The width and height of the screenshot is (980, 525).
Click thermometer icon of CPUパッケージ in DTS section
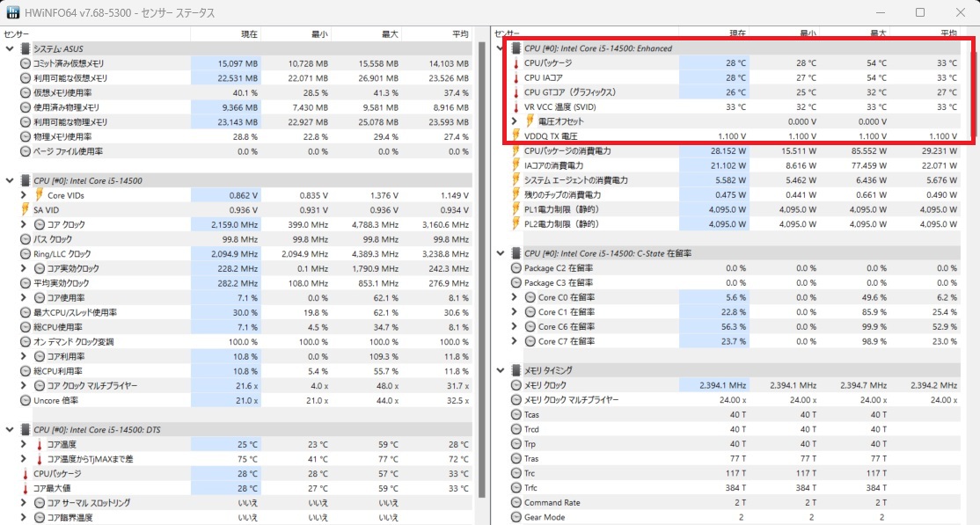25,474
